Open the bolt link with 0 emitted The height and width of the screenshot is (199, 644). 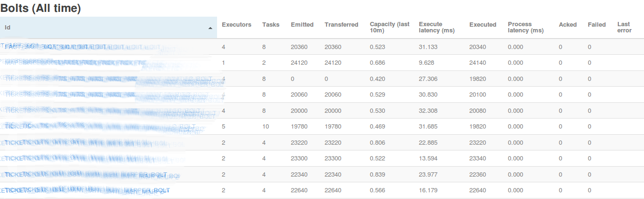pyautogui.click(x=112, y=80)
